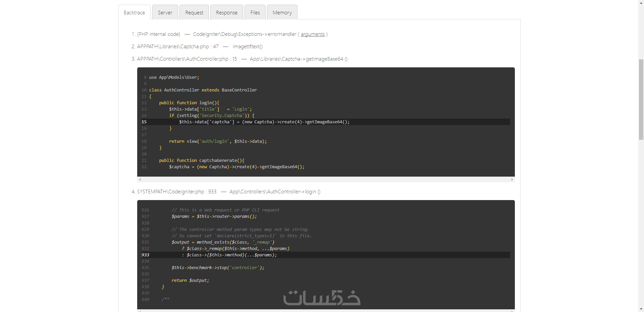Switch to the Backtrace tab
This screenshot has height=312, width=644.
[x=134, y=12]
